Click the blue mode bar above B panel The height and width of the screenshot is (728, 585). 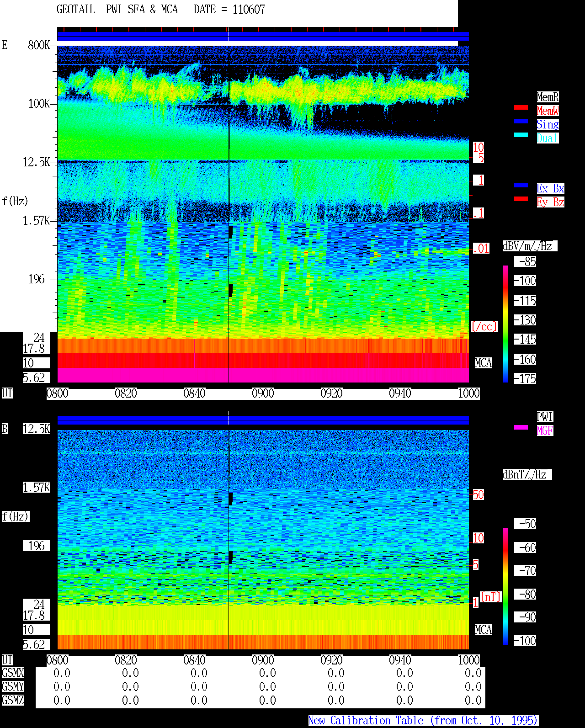coord(263,420)
